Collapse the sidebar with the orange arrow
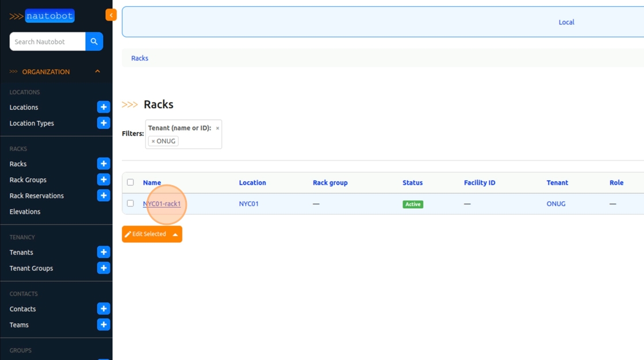 point(111,15)
